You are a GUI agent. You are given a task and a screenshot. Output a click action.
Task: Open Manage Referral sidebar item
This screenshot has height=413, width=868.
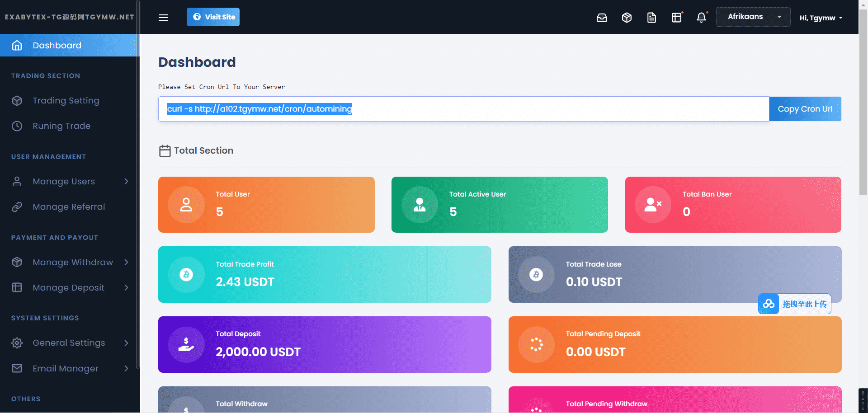(x=69, y=206)
